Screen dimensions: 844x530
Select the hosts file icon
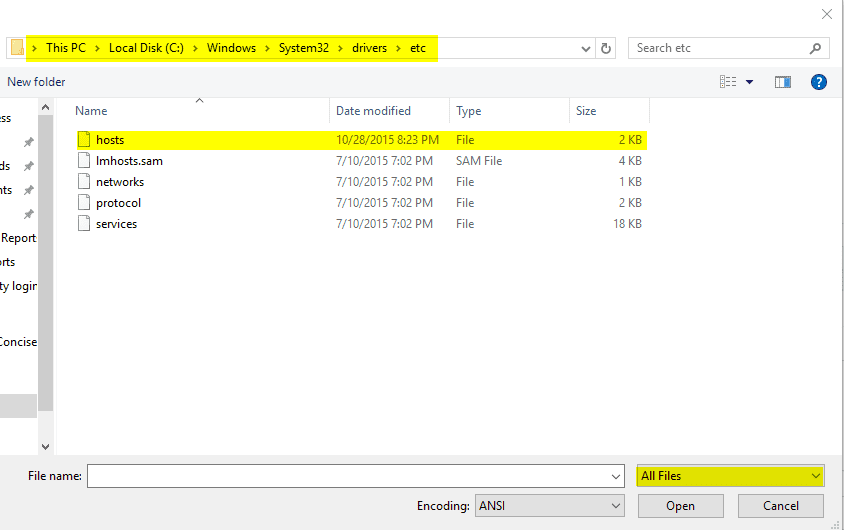[x=84, y=140]
